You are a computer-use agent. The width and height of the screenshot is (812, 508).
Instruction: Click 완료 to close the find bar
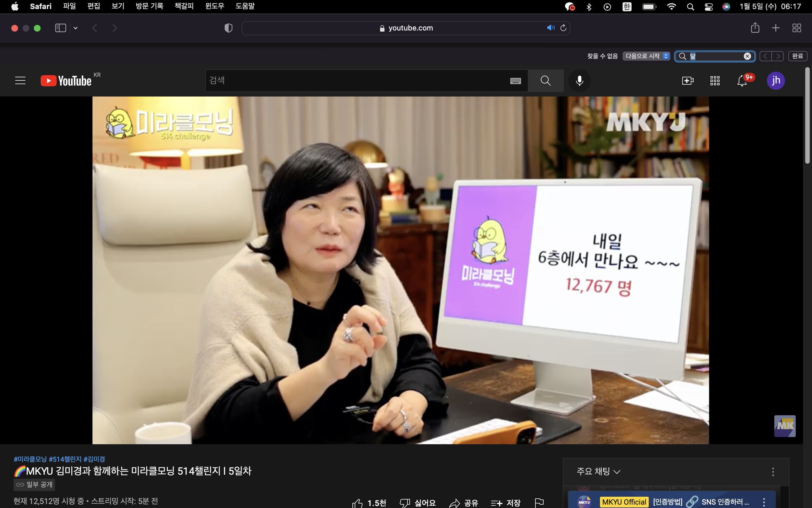pyautogui.click(x=797, y=56)
